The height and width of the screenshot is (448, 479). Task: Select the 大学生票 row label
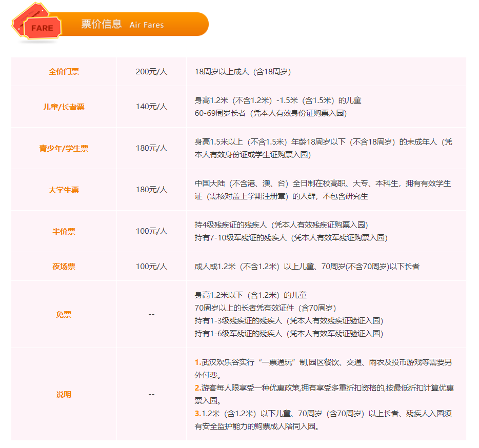(x=64, y=190)
